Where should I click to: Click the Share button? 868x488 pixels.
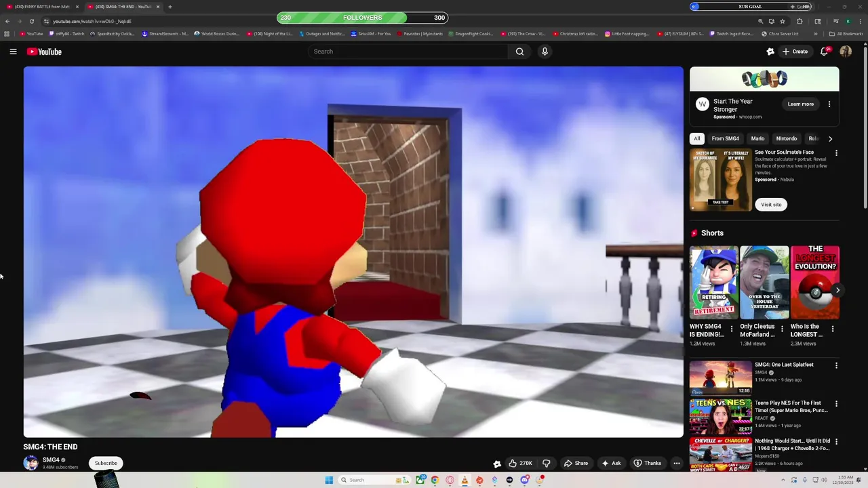coord(576,464)
